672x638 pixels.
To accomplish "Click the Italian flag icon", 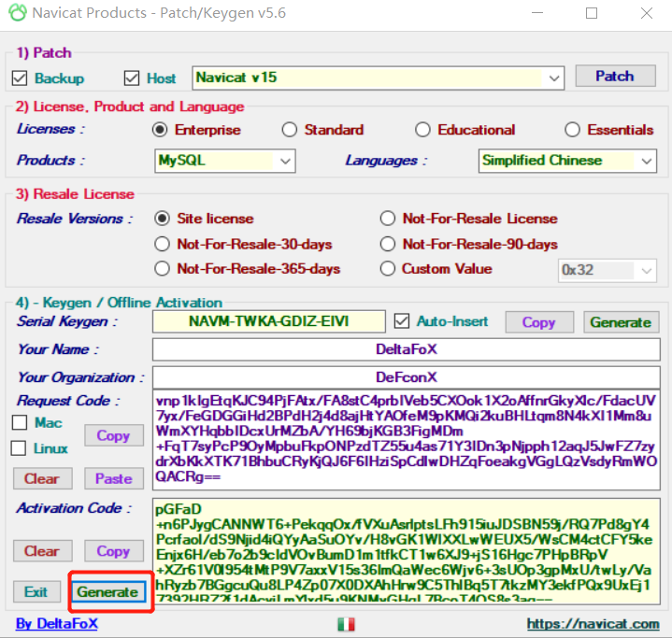I will (x=346, y=624).
